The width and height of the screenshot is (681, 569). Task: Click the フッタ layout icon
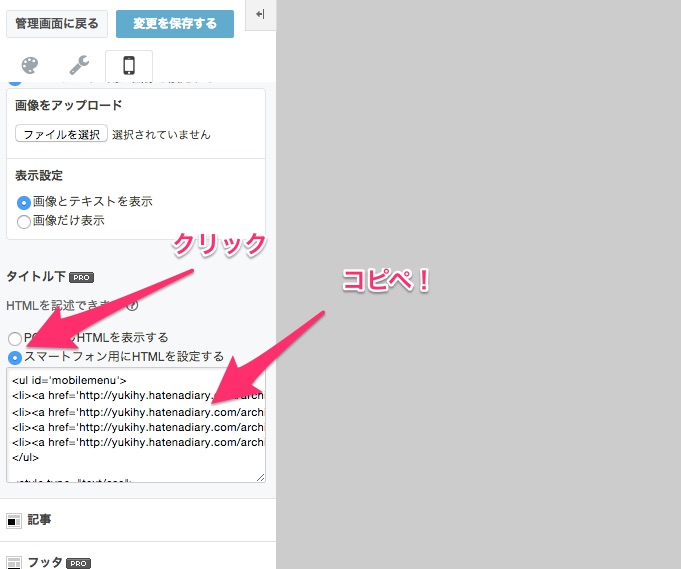click(14, 563)
